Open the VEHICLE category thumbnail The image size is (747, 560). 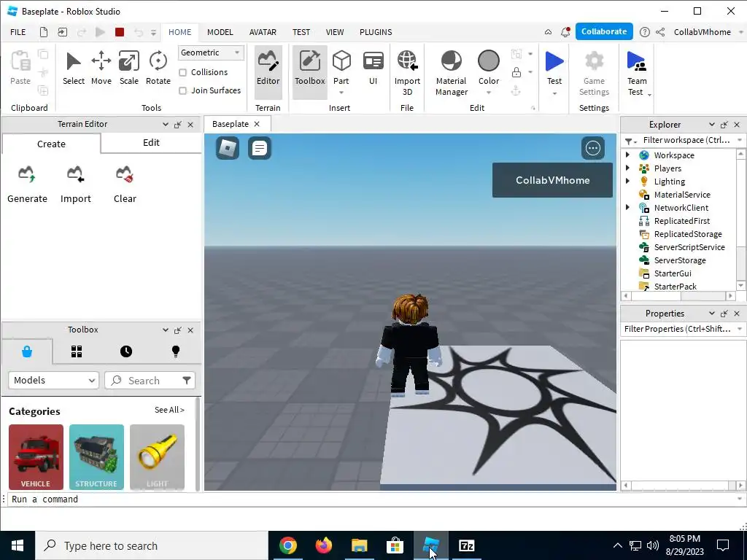coord(36,456)
